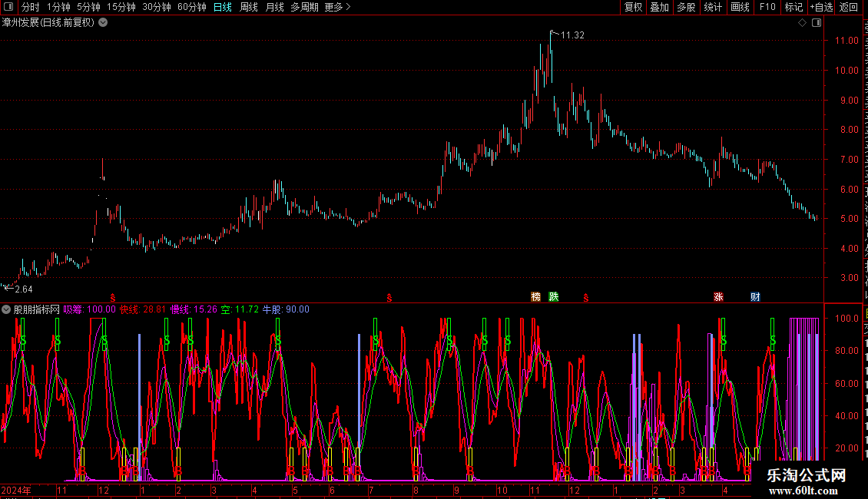Click the red 涨 event marker

(x=718, y=297)
